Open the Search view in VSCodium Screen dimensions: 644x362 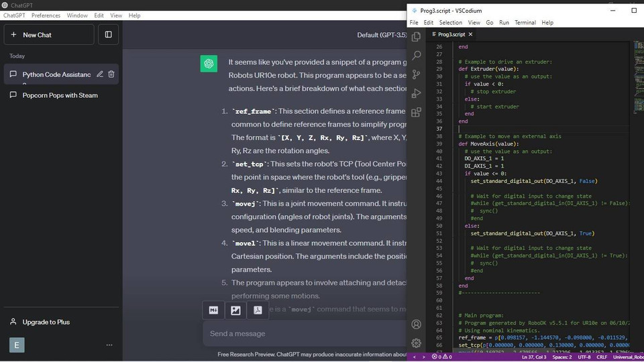coord(416,56)
